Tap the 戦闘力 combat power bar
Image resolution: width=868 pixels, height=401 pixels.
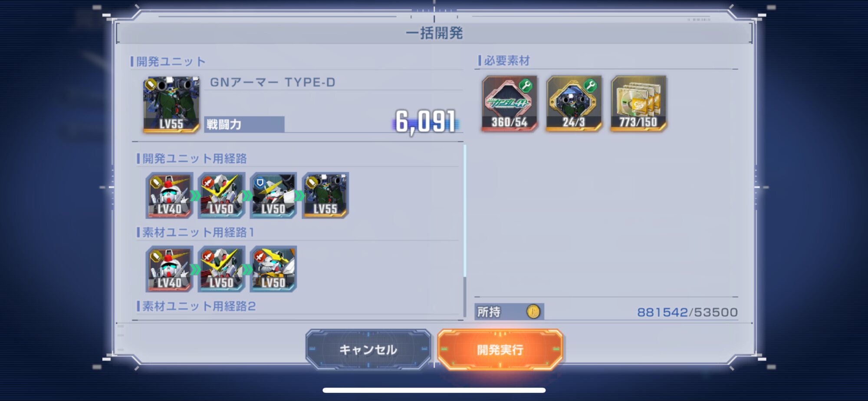coord(244,124)
